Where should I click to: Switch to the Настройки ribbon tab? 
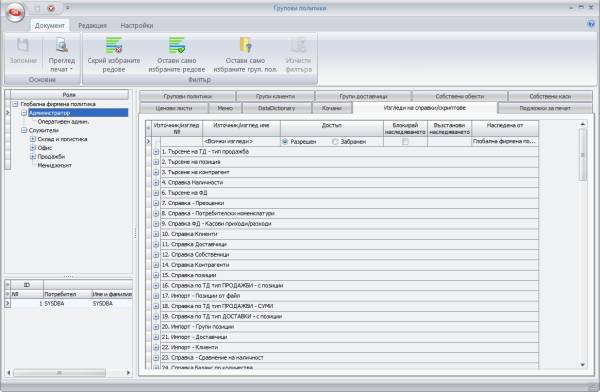137,26
